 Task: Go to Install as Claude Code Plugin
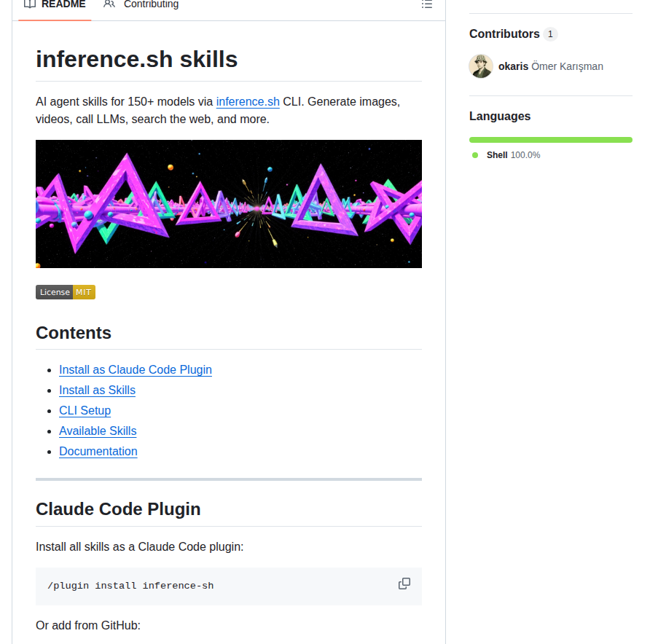(136, 369)
